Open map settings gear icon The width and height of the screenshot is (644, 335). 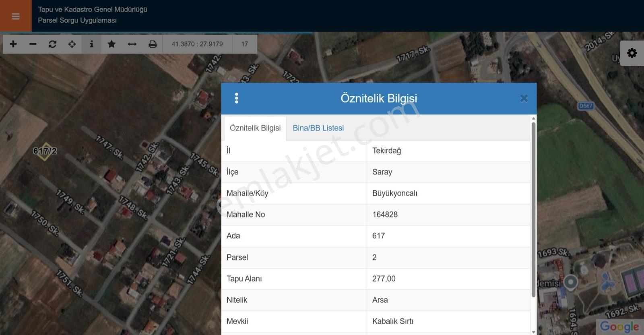click(632, 53)
